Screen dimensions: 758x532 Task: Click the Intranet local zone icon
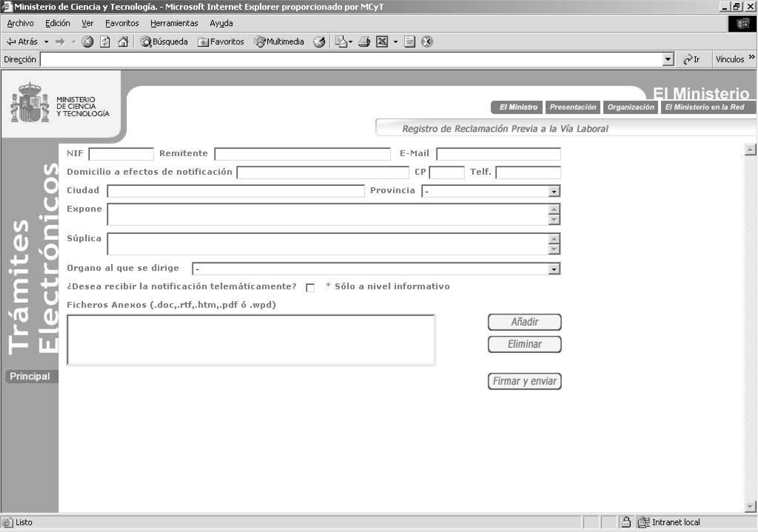[x=643, y=523]
